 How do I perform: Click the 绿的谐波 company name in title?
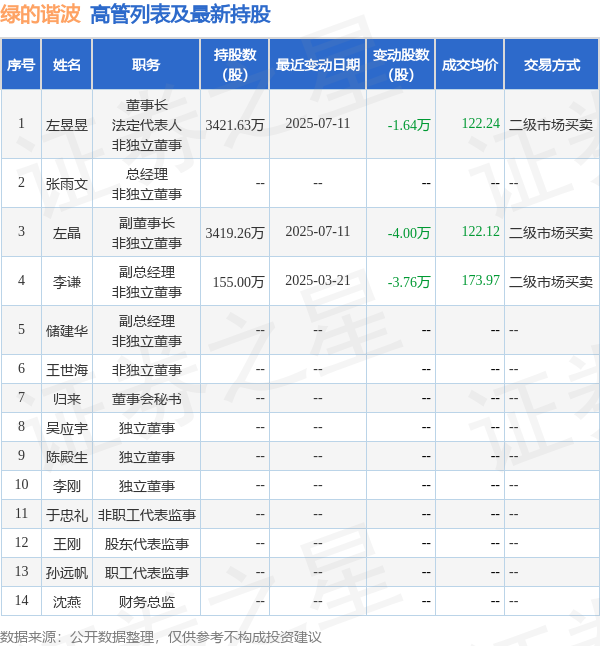pyautogui.click(x=40, y=14)
